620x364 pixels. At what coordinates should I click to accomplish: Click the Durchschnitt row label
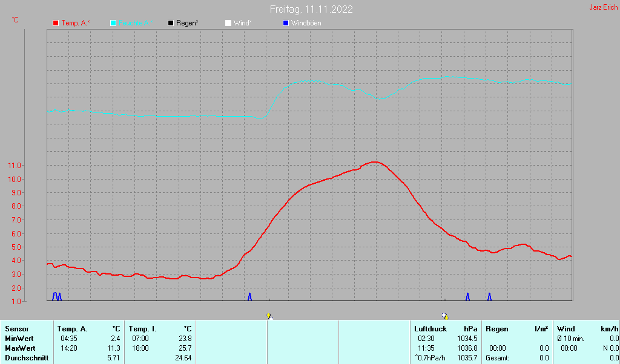[24, 358]
